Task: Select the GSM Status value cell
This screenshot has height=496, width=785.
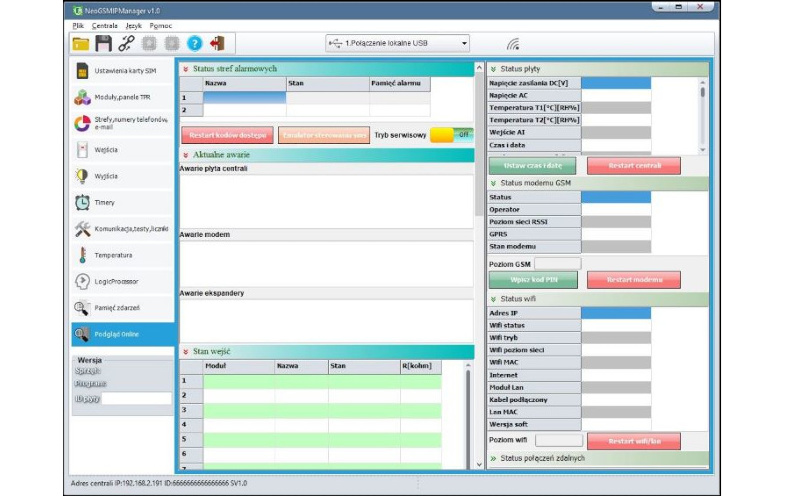Action: click(x=616, y=198)
